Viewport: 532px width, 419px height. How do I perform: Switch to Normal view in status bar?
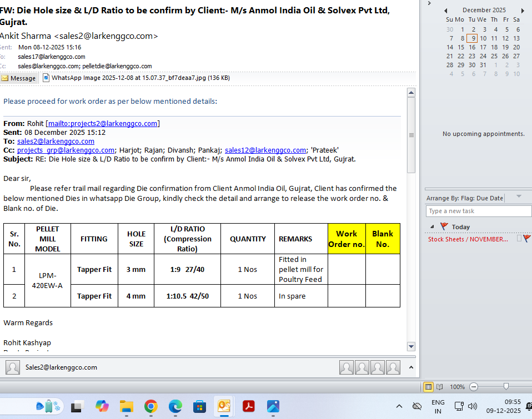pyautogui.click(x=428, y=386)
